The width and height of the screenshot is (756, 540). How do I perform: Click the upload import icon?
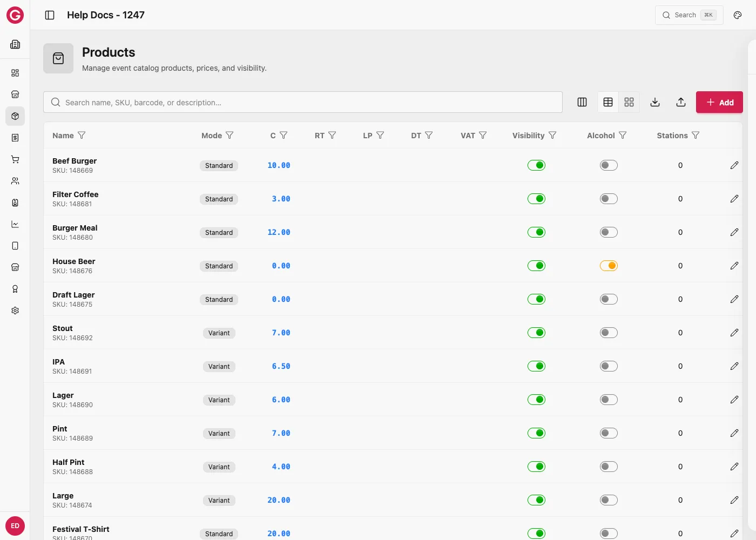(681, 102)
